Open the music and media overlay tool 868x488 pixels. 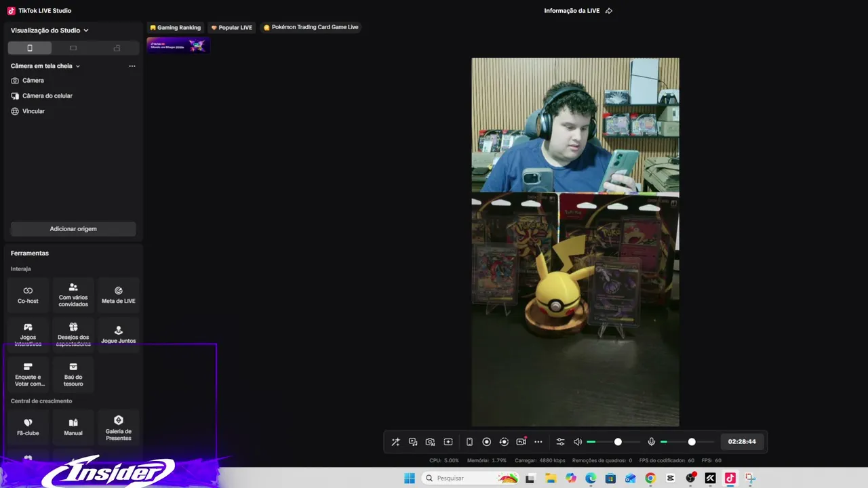click(413, 442)
